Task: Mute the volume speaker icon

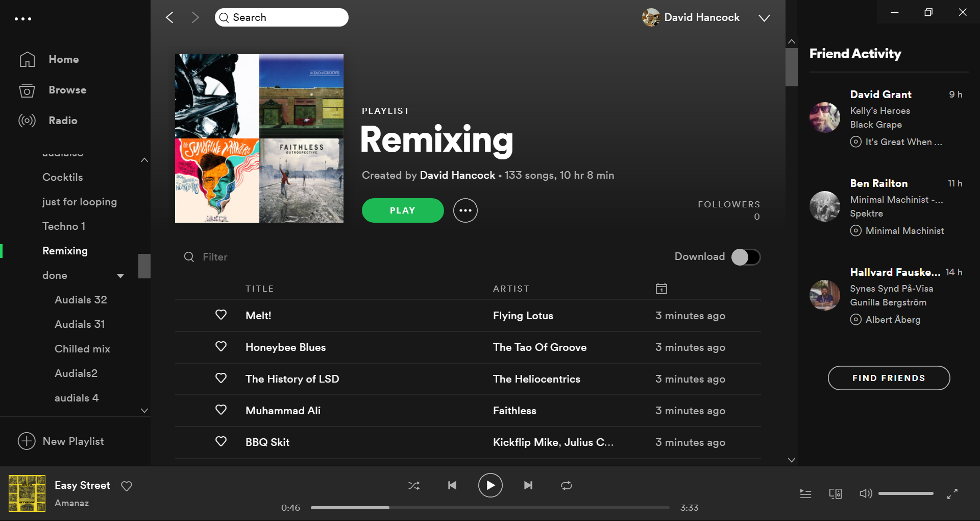Action: tap(866, 493)
